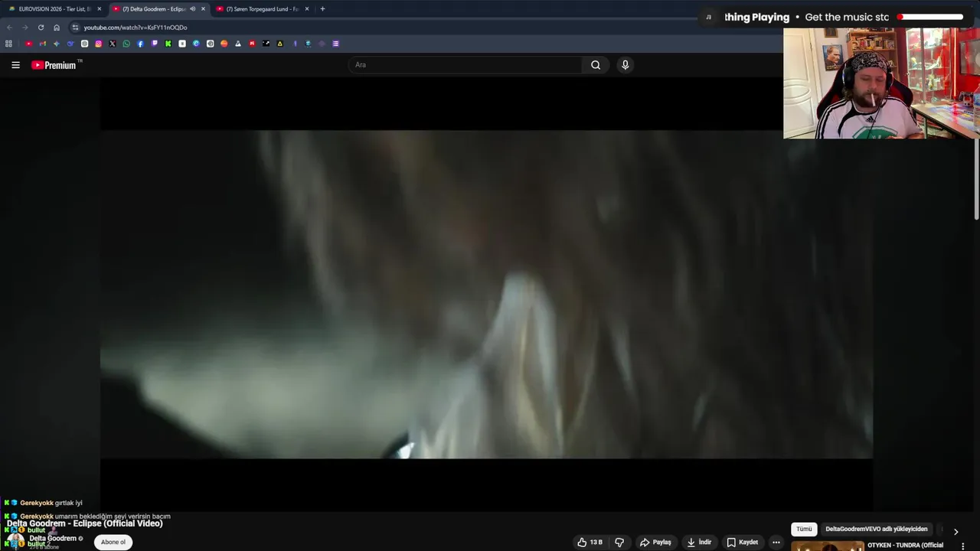
Task: Download the video with İndir
Action: pos(699,543)
